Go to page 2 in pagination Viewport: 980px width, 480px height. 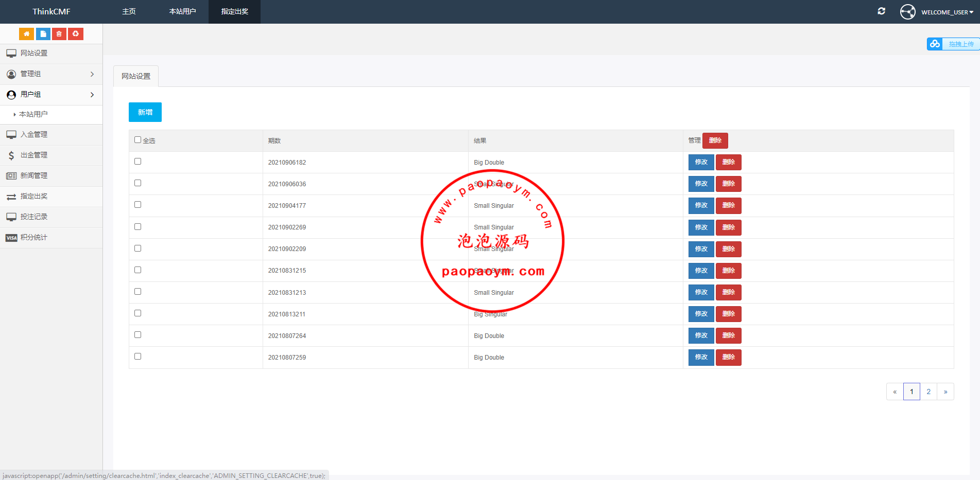click(929, 392)
